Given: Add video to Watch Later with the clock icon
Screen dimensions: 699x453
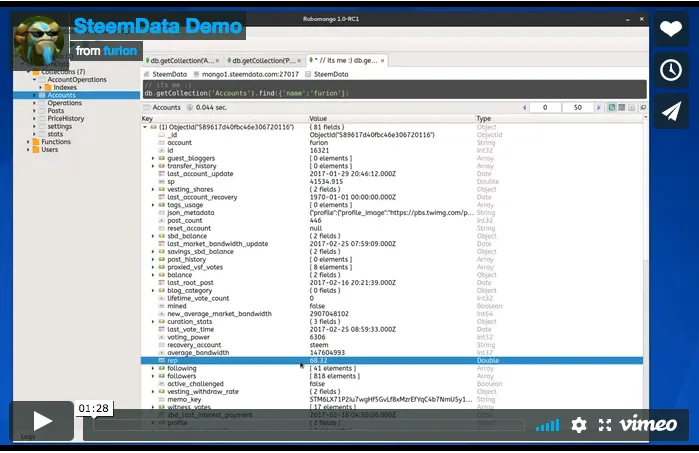Looking at the screenshot, I should point(671,70).
